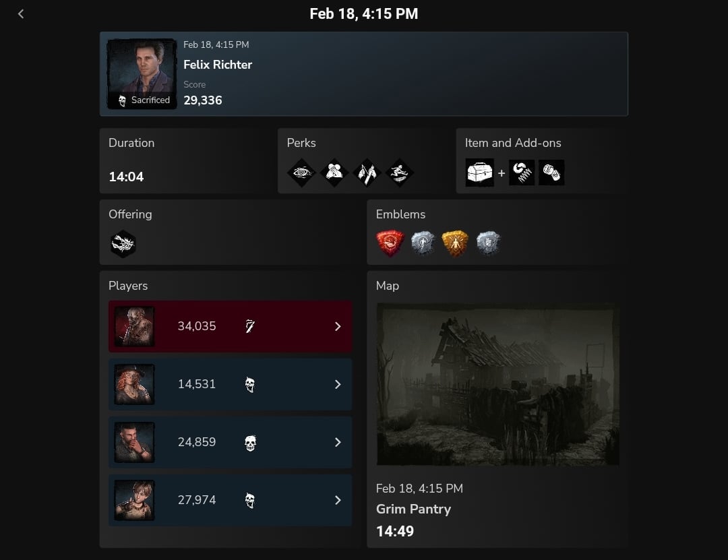Go back using the top-left arrow

21,14
